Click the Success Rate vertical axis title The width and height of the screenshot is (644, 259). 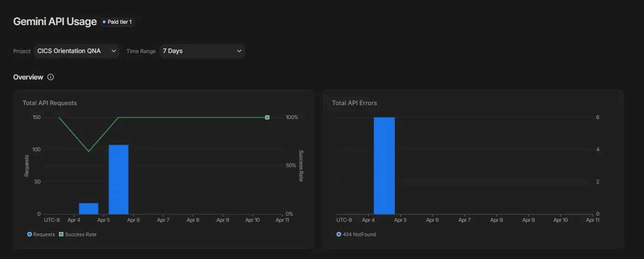[301, 166]
